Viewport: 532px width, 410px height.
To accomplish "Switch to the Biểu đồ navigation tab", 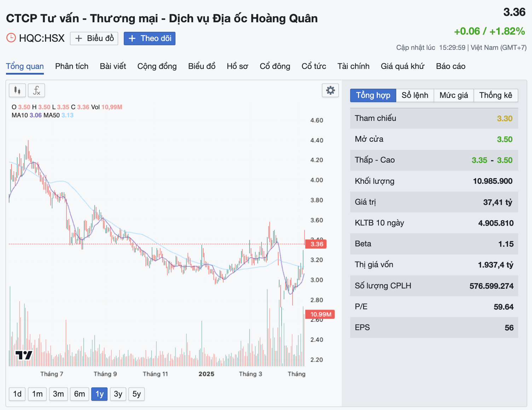I will coord(202,66).
